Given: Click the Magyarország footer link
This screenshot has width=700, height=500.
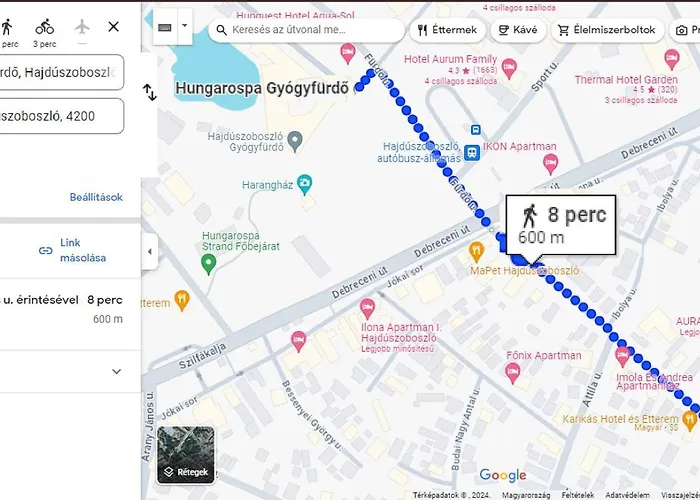Looking at the screenshot, I should (526, 495).
